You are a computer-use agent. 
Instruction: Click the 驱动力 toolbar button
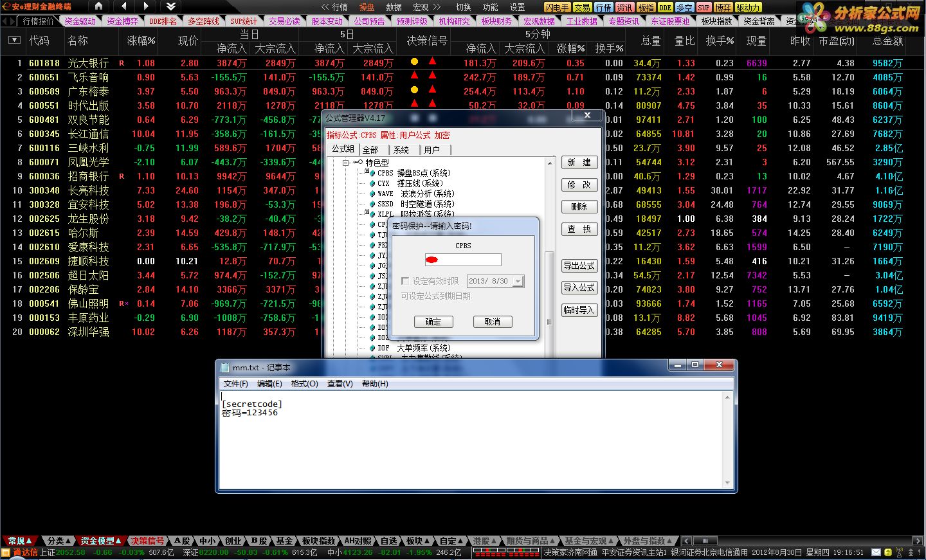point(748,7)
